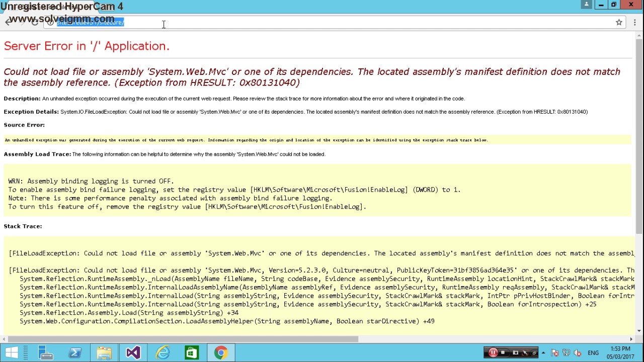Open the Windows Start button

[x=11, y=352]
